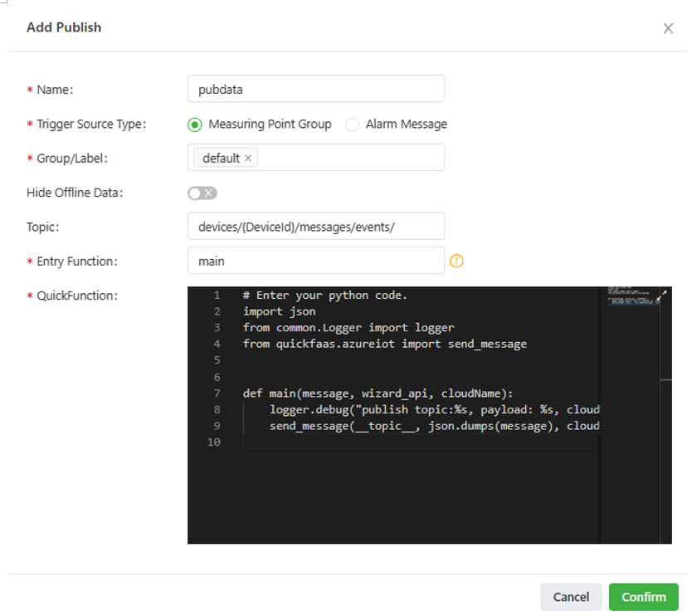Click the code editor minimap preview
This screenshot has height=616, width=687.
click(x=628, y=297)
